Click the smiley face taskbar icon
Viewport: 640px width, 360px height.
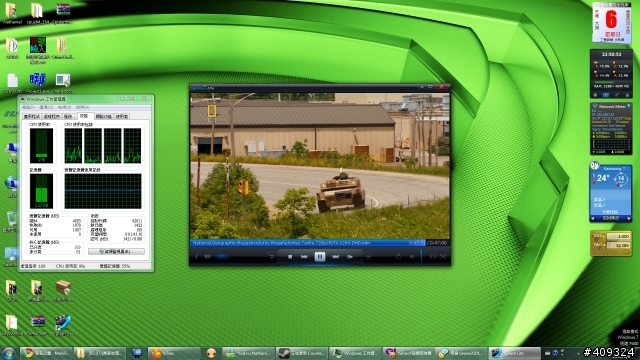pos(211,353)
